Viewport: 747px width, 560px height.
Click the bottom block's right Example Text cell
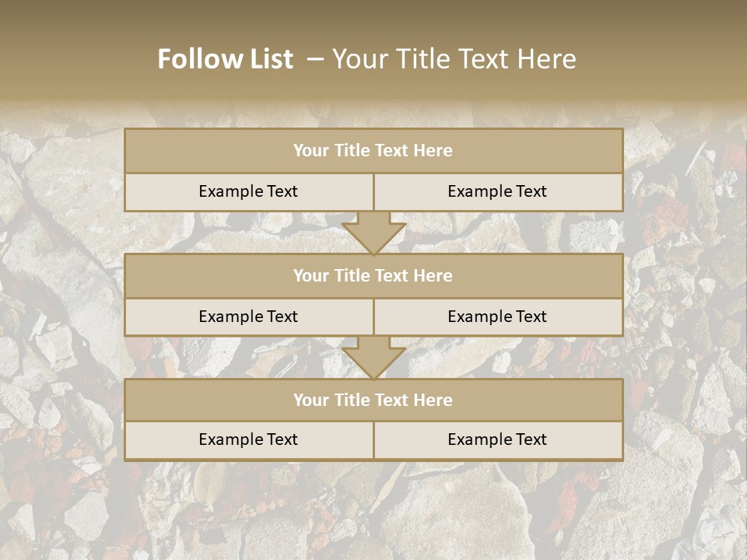[499, 440]
